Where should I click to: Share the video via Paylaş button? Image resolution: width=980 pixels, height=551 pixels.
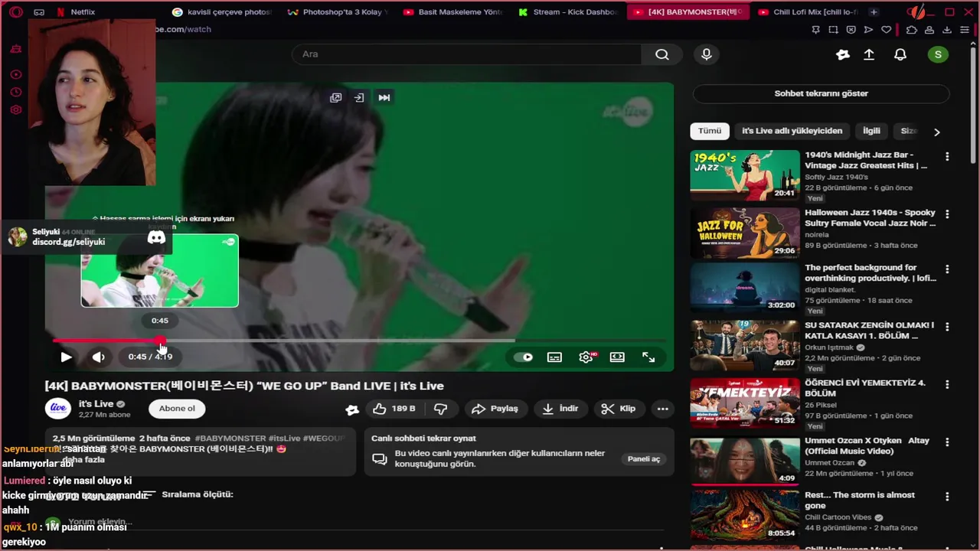pos(495,409)
